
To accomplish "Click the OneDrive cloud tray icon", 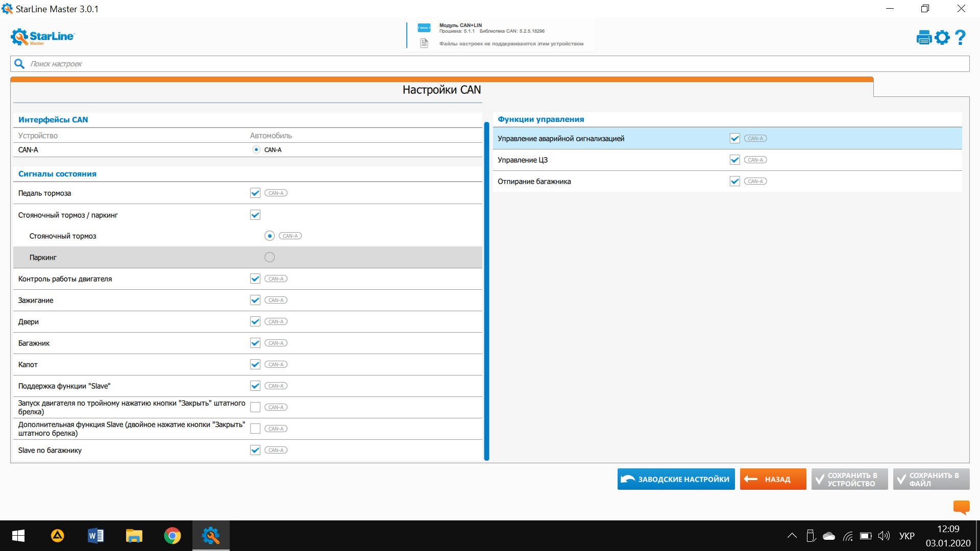I will point(829,536).
